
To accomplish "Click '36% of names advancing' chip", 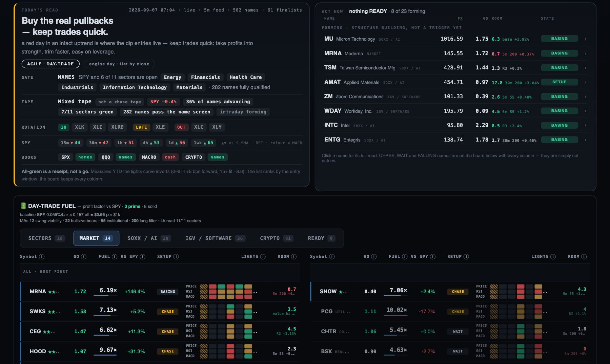I will (218, 102).
